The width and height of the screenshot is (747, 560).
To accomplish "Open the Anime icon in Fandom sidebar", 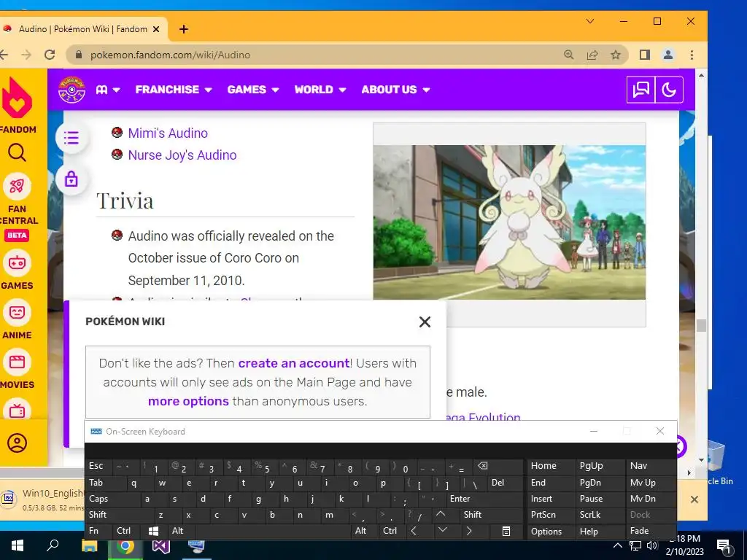I will pos(18,312).
